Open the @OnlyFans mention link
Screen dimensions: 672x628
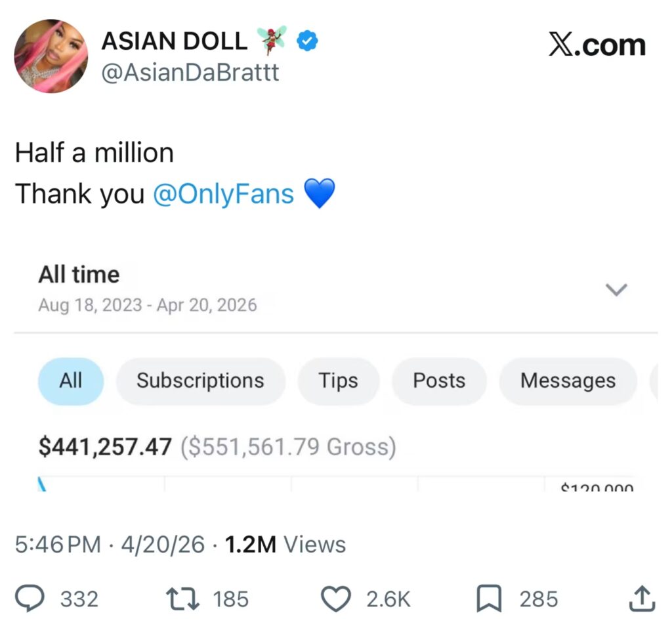pyautogui.click(x=223, y=194)
